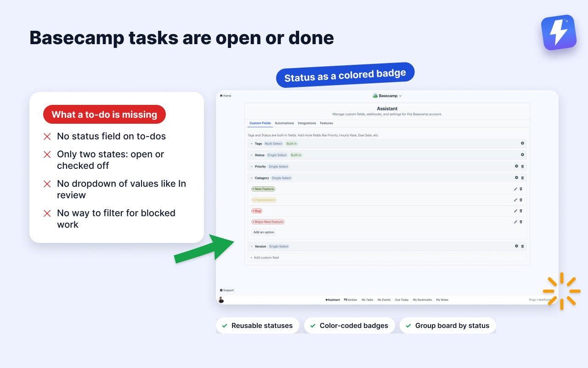Click the Improvement yellow badge
Screen dimensions: 588x368
click(x=264, y=200)
